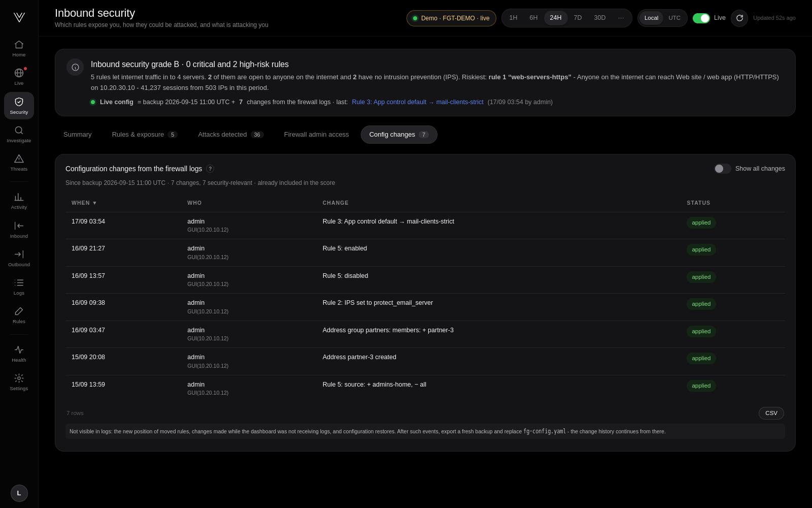This screenshot has height=508, width=812.
Task: Select the Config changes tab
Action: [x=399, y=135]
